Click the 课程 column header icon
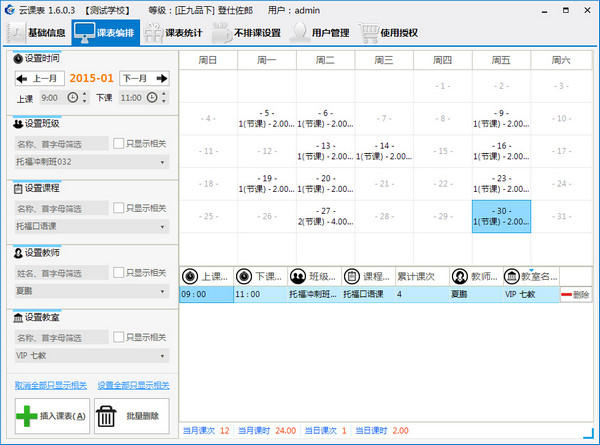The width and height of the screenshot is (600, 445). [351, 276]
